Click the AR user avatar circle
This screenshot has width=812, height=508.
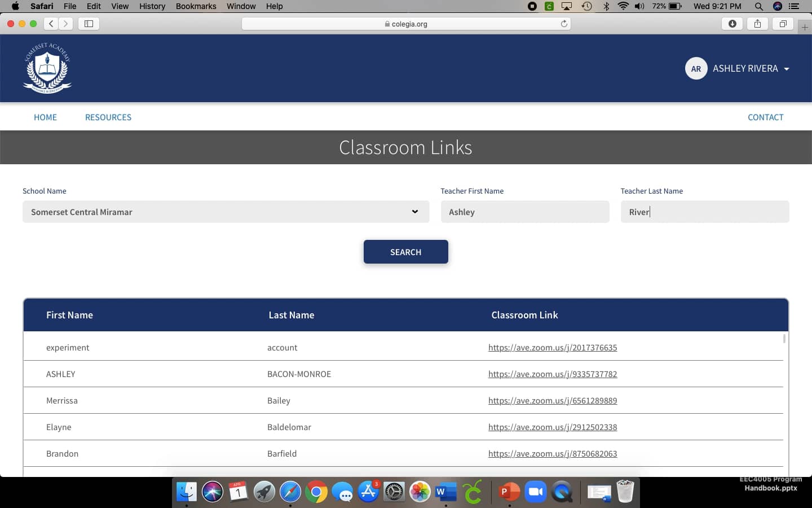click(x=696, y=68)
